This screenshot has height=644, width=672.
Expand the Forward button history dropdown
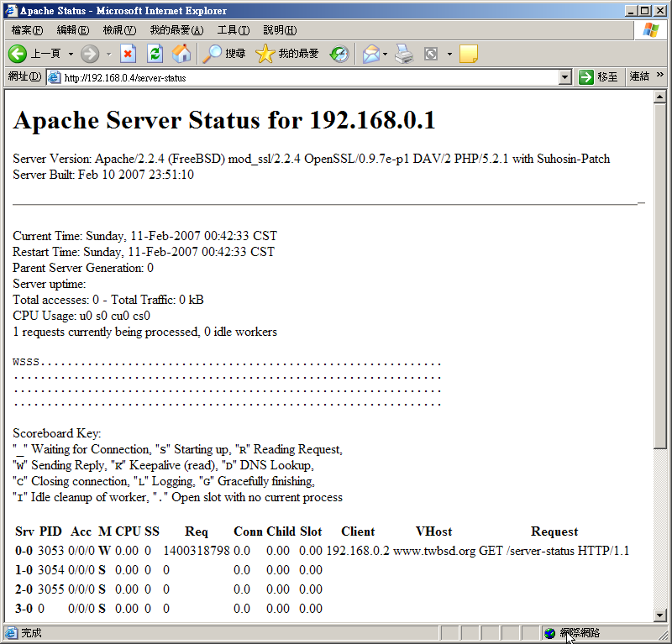click(x=109, y=54)
